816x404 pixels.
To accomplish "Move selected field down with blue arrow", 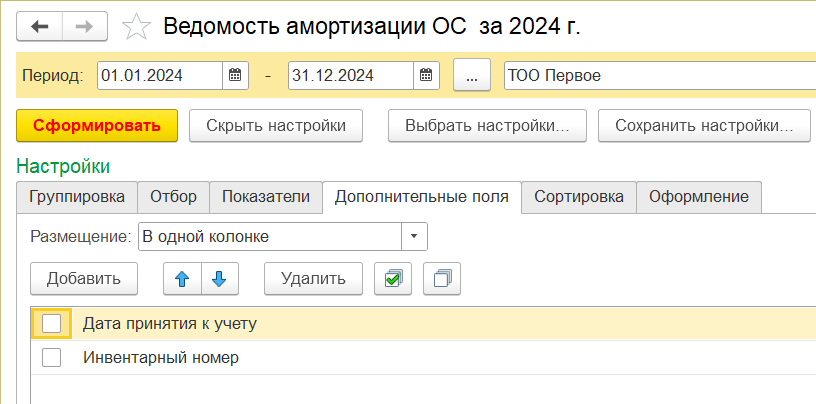I will (220, 279).
